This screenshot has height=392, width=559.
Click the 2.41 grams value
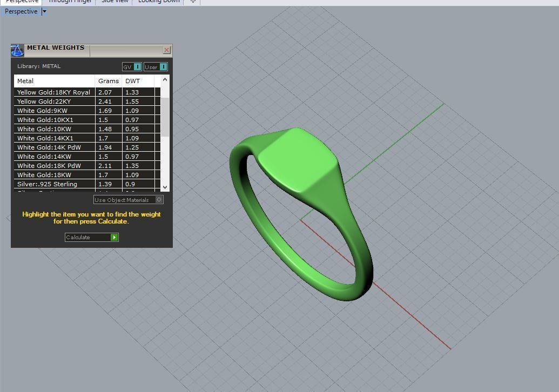[x=105, y=102]
